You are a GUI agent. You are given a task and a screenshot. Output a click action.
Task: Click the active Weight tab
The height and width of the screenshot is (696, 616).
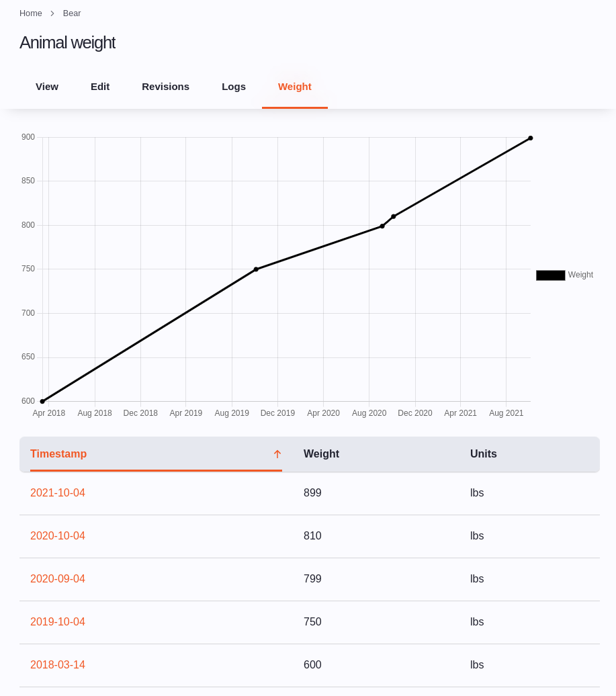pyautogui.click(x=294, y=86)
